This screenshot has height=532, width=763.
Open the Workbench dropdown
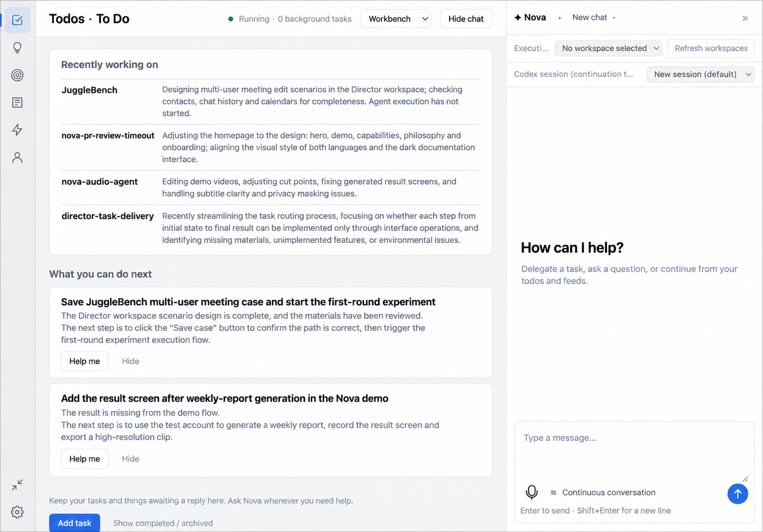(x=396, y=19)
